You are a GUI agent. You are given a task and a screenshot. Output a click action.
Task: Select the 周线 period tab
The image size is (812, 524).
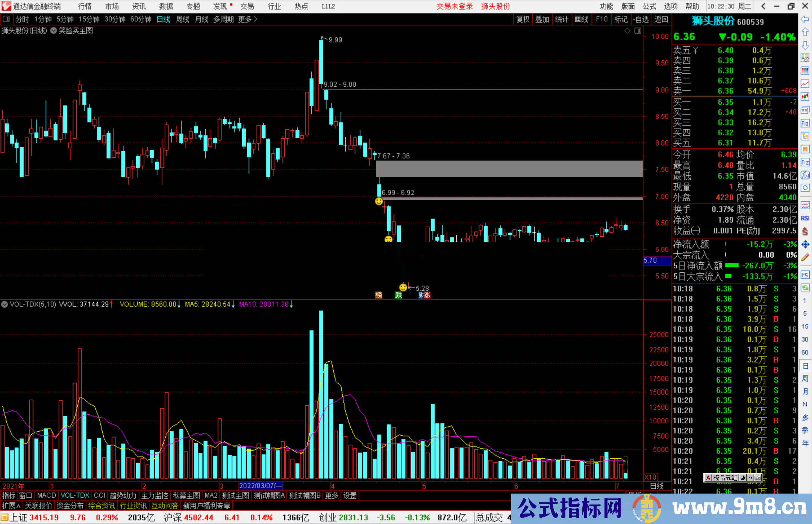(183, 19)
